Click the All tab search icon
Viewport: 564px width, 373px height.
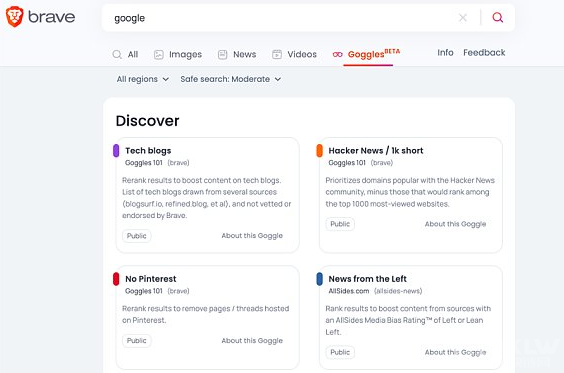point(117,54)
